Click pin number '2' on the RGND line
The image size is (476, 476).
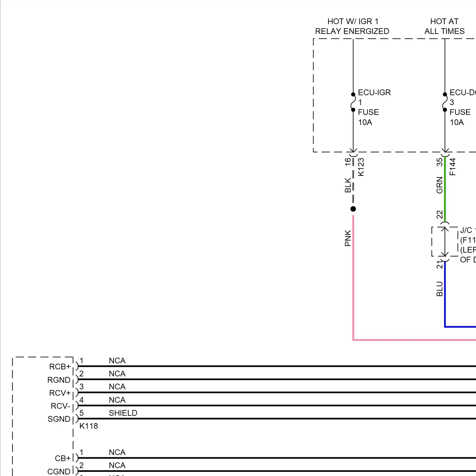82,374
